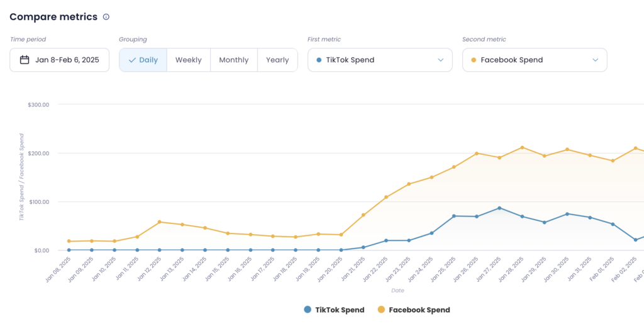This screenshot has width=644, height=331.
Task: Click the blue TikTok Spend legend dot
Action: tap(308, 310)
